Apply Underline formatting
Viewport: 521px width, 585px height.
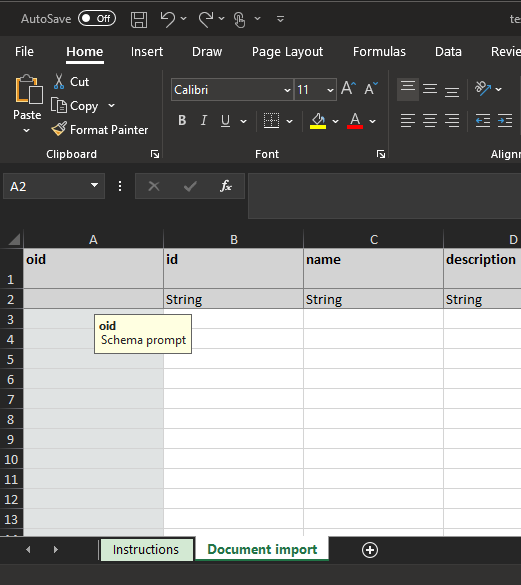(x=225, y=121)
